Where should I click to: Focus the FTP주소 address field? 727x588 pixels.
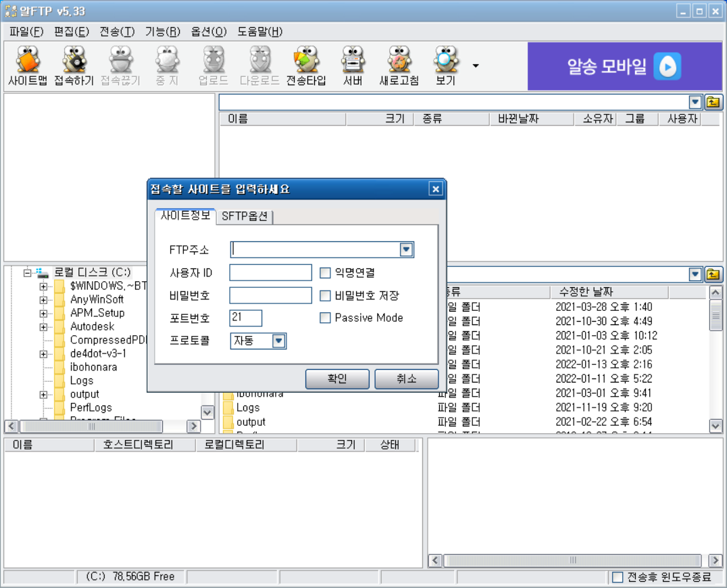316,249
